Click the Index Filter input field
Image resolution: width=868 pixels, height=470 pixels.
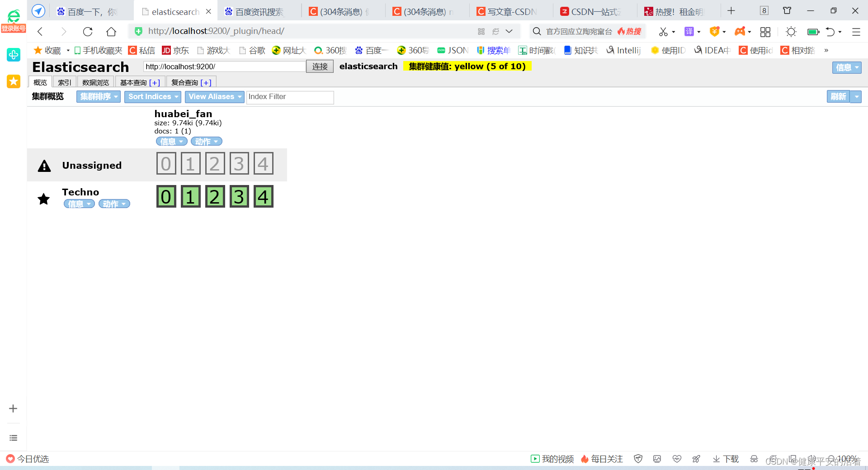290,97
